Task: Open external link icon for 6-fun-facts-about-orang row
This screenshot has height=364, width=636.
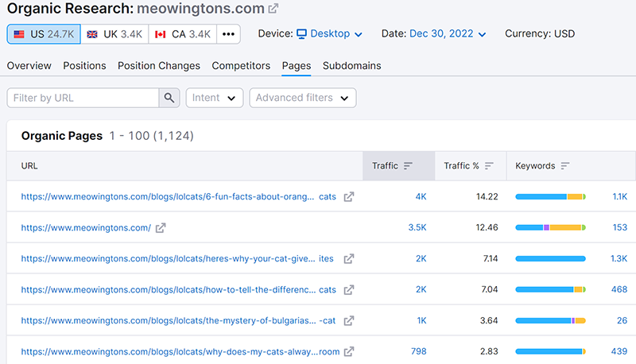Action: tap(349, 197)
